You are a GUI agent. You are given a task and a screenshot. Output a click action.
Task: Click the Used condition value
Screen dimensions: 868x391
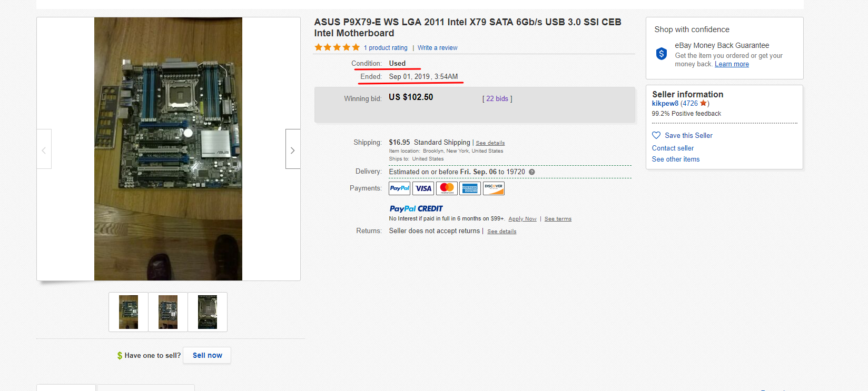pos(397,64)
